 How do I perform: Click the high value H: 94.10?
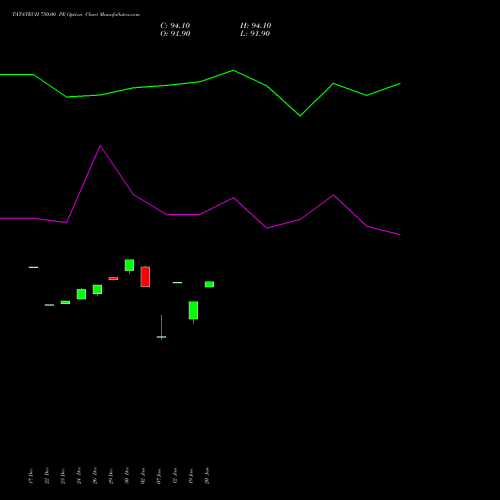[255, 26]
